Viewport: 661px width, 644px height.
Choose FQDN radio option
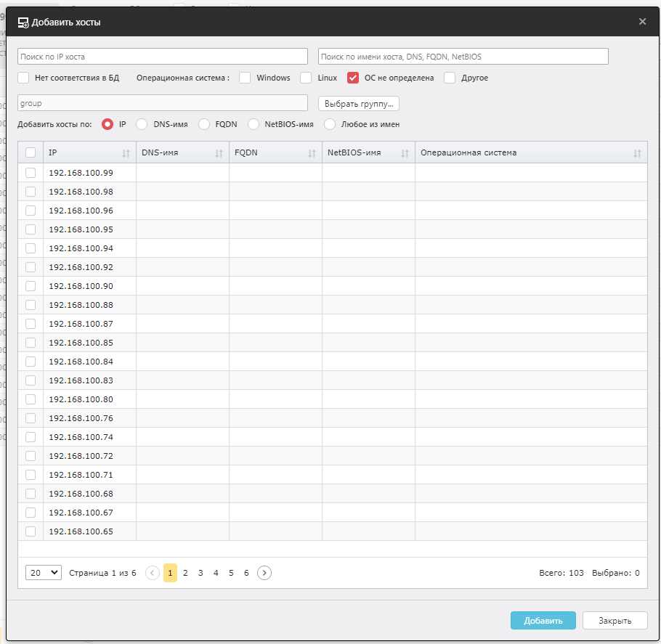coord(204,124)
